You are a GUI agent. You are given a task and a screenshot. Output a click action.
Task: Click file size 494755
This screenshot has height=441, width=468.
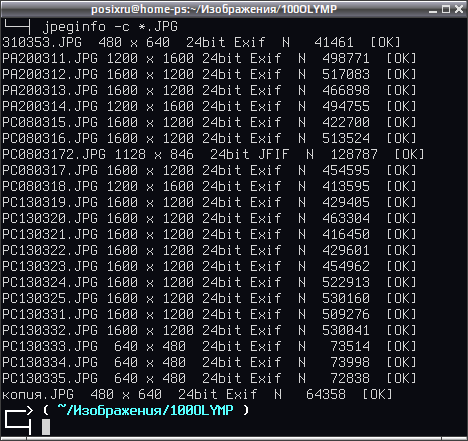346,106
